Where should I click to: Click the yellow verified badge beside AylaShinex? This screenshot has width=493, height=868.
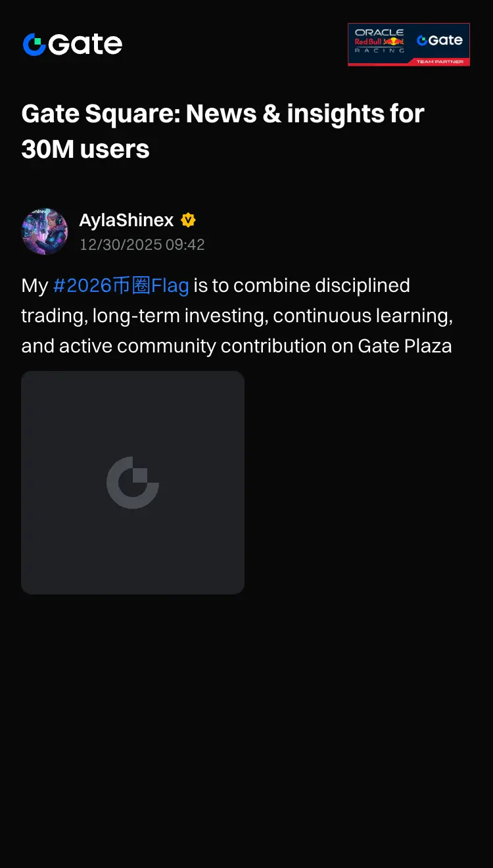click(189, 220)
